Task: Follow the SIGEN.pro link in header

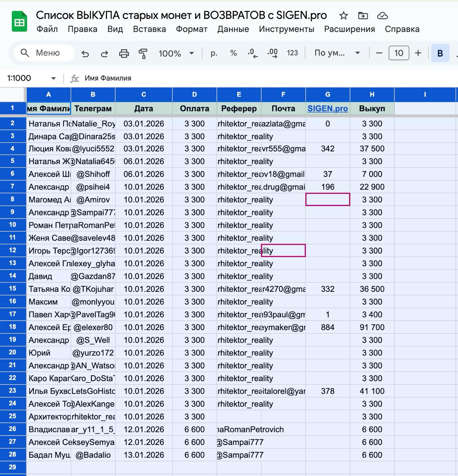Action: coord(327,109)
